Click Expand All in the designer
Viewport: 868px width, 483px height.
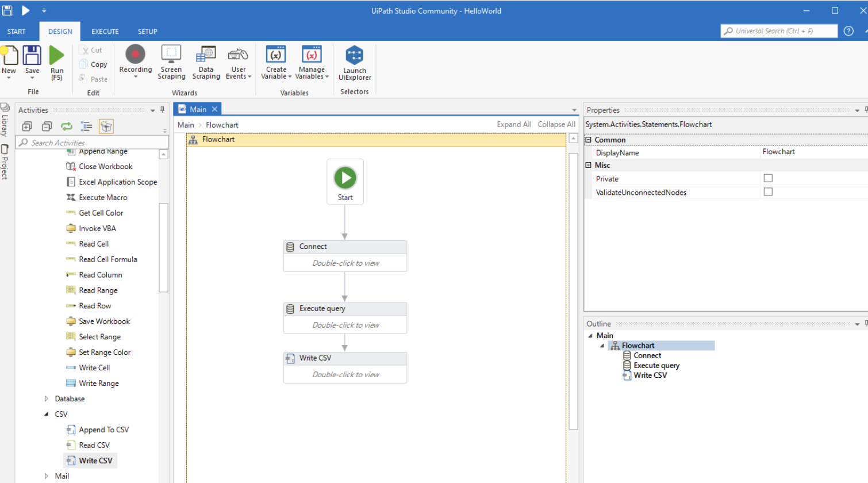513,124
